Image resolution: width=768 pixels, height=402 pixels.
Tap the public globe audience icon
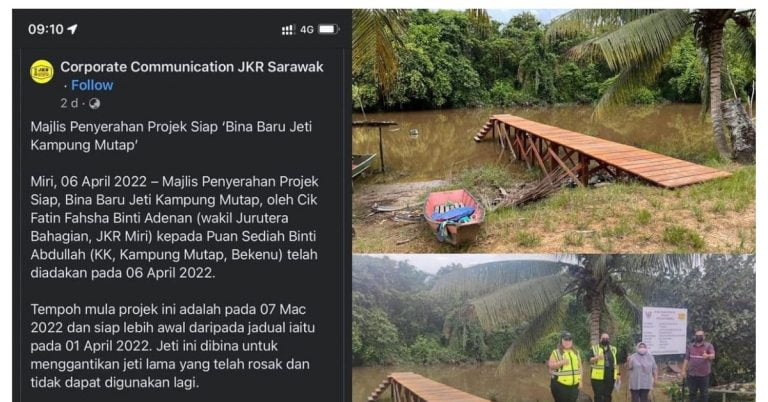click(95, 103)
